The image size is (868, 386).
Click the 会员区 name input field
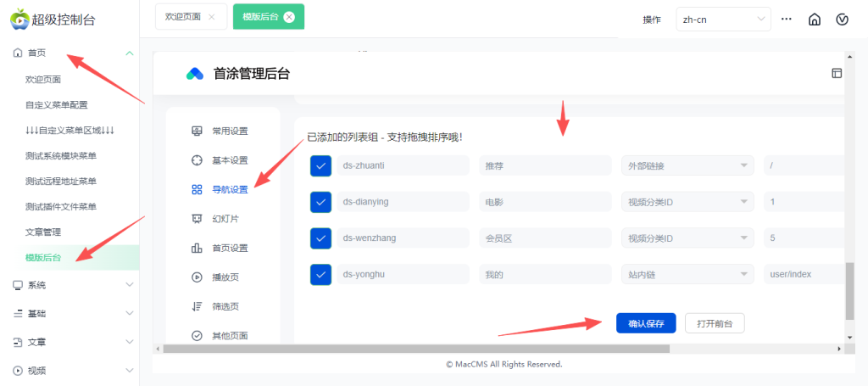click(545, 238)
